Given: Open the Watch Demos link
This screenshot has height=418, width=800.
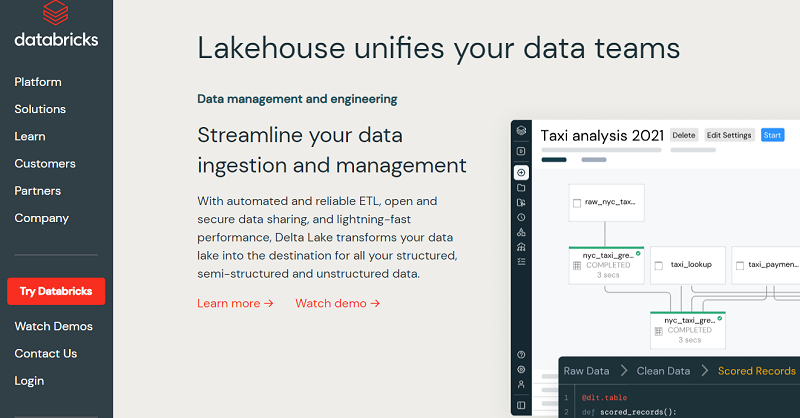Looking at the screenshot, I should point(54,327).
